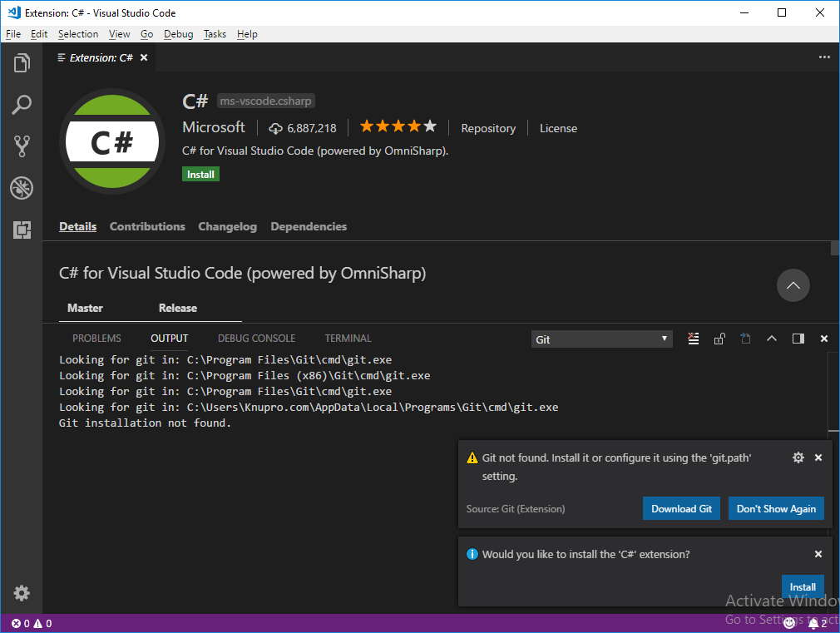
Task: Open the Edit menu
Action: (x=38, y=34)
